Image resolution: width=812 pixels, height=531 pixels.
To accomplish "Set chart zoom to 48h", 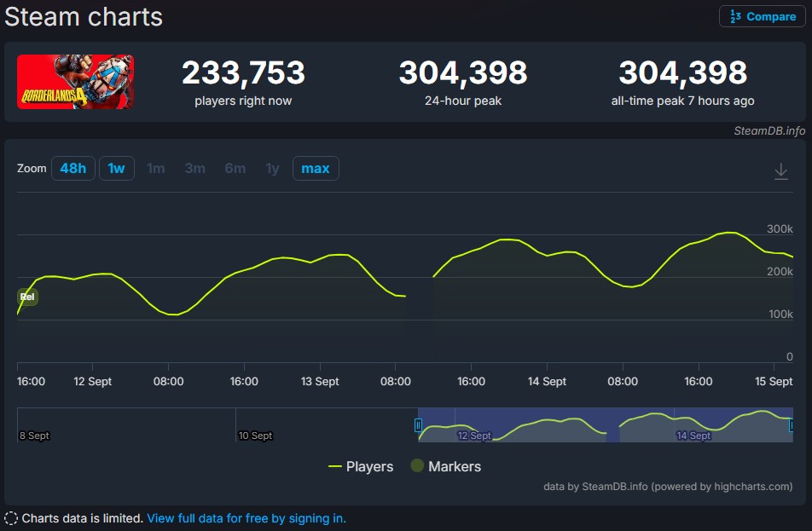I will (72, 169).
